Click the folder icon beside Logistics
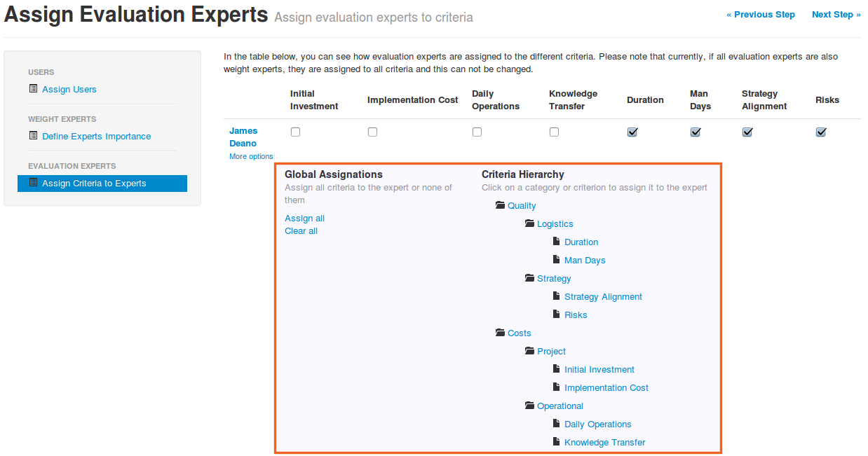The image size is (868, 456). 529,223
